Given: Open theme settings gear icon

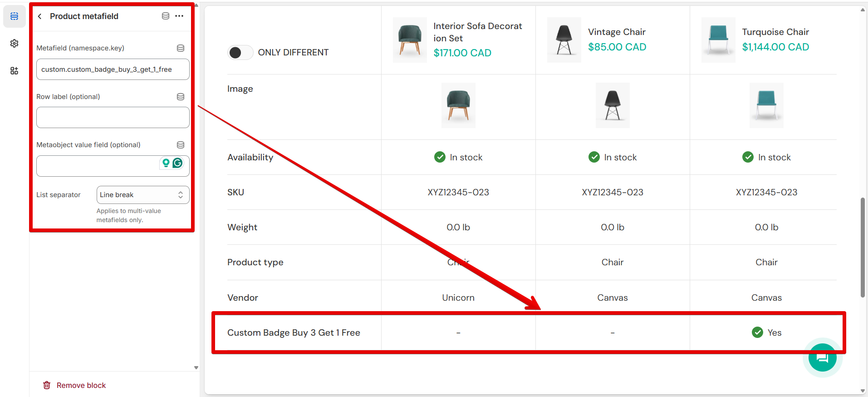Looking at the screenshot, I should click(x=15, y=43).
